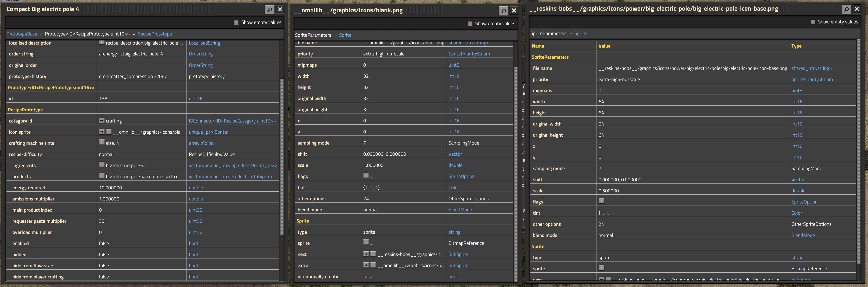This screenshot has height=287, width=868.
Task: Expand the crafting machine tints size: 4 entry
Action: 101,143
